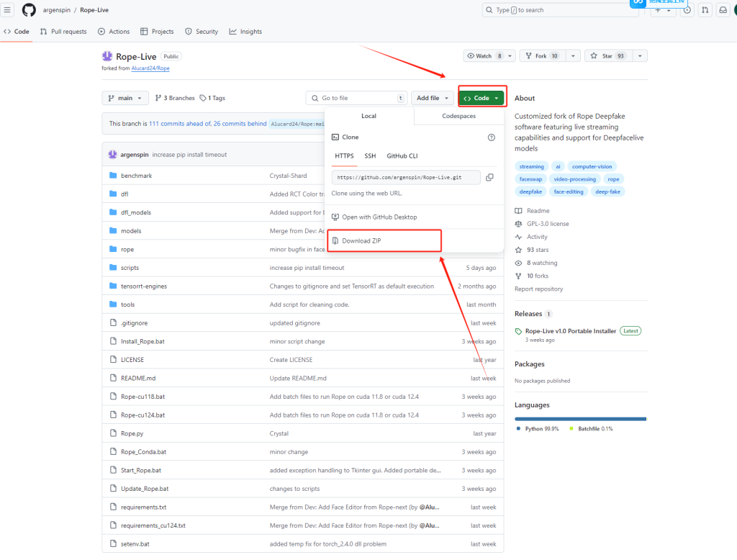
Task: Expand the Watch options arrow
Action: 510,56
